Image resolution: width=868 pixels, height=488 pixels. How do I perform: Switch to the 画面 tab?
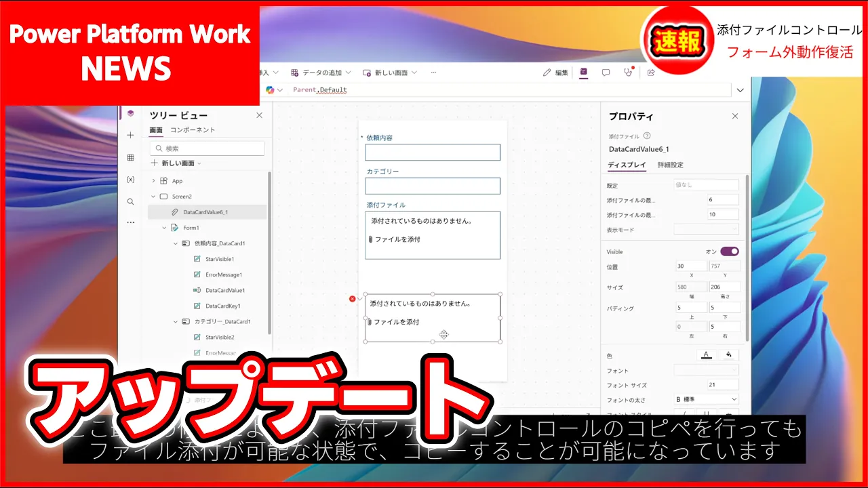tap(156, 130)
